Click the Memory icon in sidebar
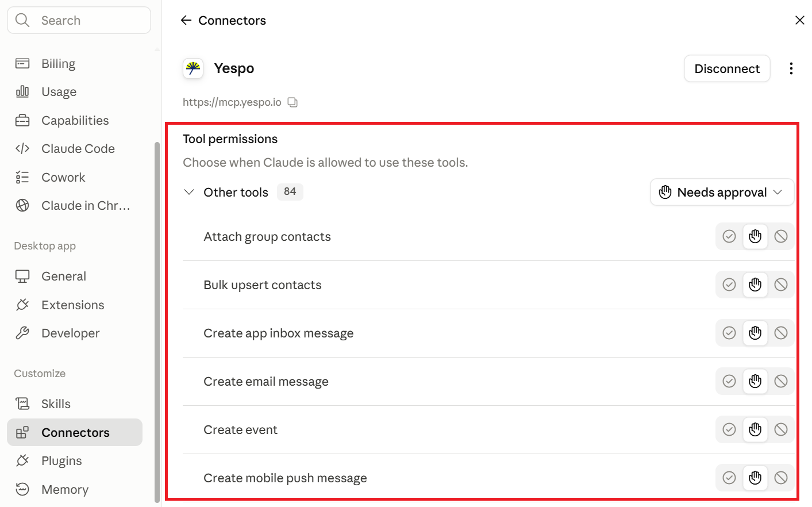Viewport: 812px width, 507px height. click(x=22, y=489)
